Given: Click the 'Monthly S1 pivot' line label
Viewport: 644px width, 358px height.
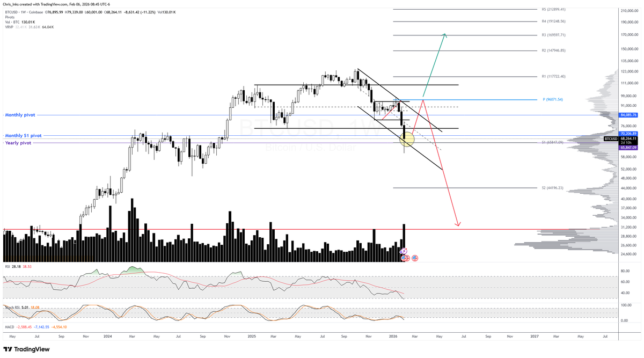Looking at the screenshot, I should coord(23,136).
